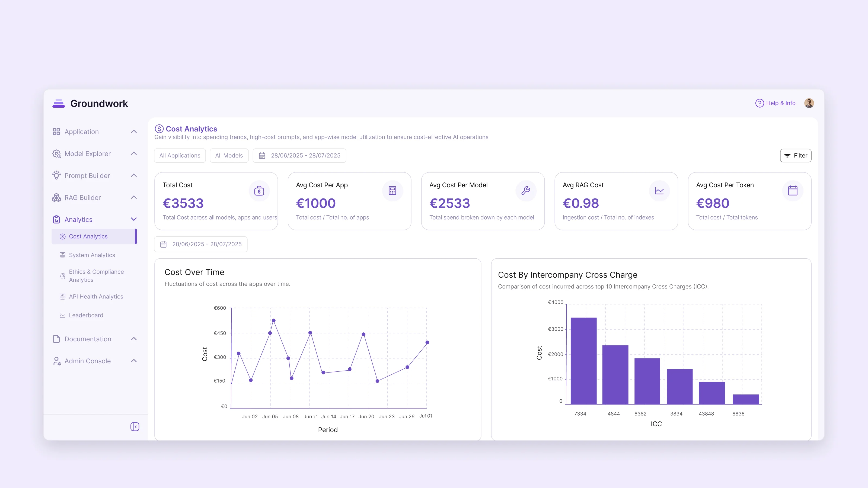Click the Analytics clipboard icon
Image resolution: width=868 pixels, height=488 pixels.
pos(56,220)
